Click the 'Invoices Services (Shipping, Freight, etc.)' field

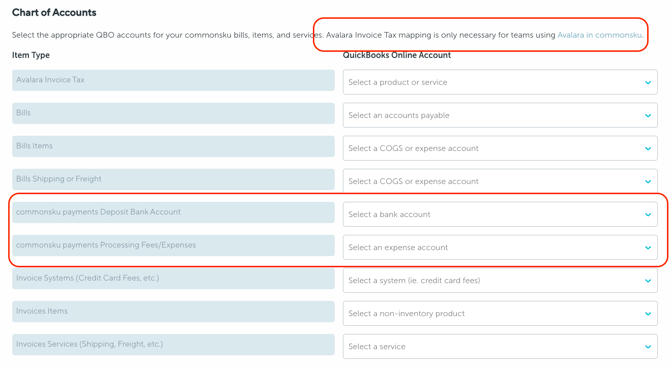pyautogui.click(x=173, y=344)
